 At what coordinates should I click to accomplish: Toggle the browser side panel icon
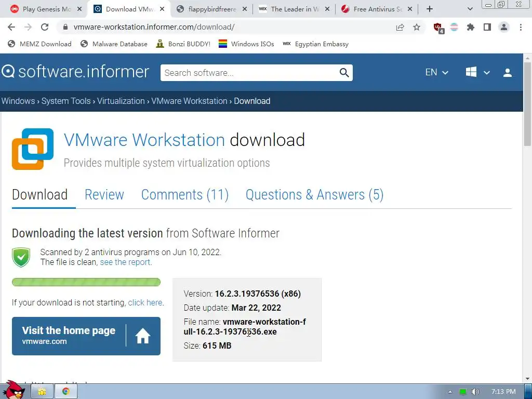(x=487, y=27)
